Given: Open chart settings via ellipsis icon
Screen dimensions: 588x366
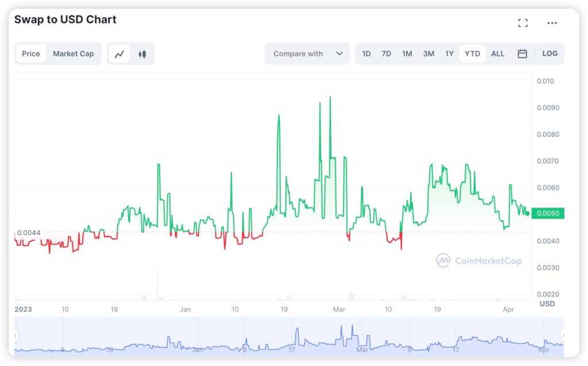Looking at the screenshot, I should tap(552, 22).
